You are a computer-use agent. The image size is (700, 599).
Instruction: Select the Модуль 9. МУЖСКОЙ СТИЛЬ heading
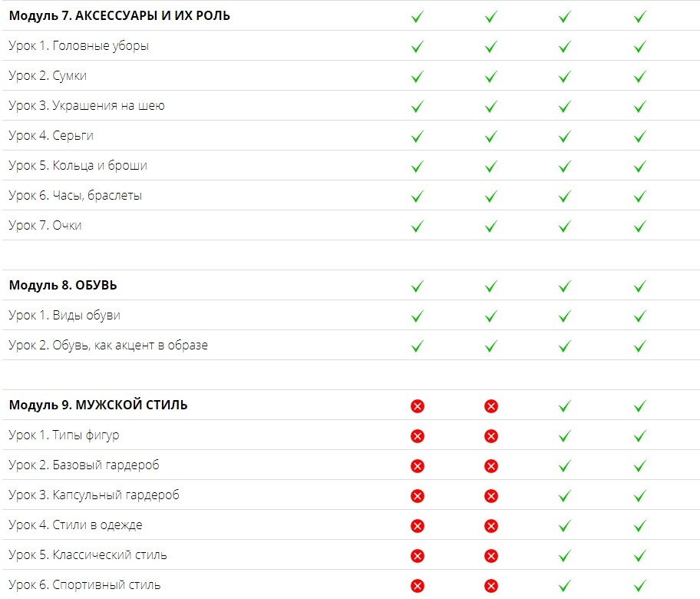[x=98, y=405]
